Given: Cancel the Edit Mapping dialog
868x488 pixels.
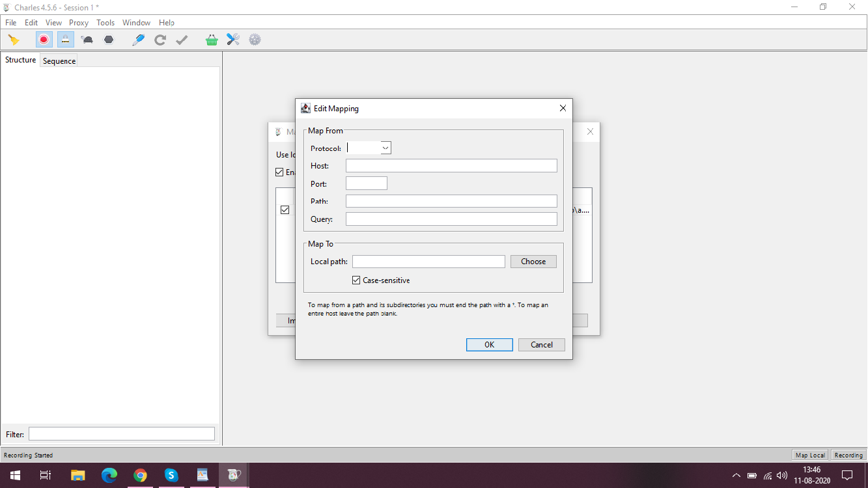Looking at the screenshot, I should (541, 345).
